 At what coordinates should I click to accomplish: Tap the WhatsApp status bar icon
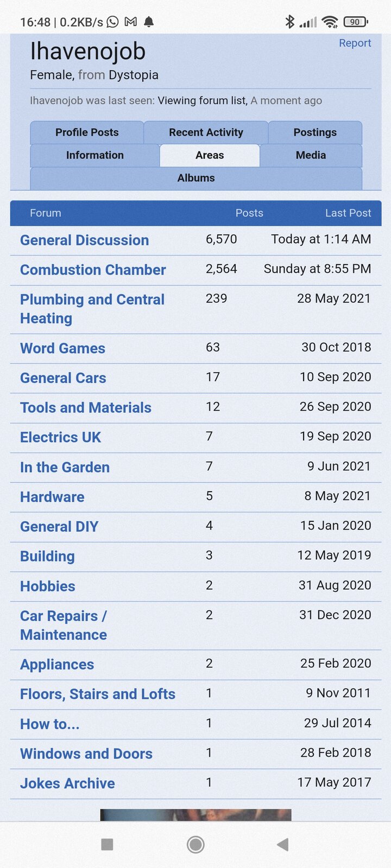pos(113,22)
